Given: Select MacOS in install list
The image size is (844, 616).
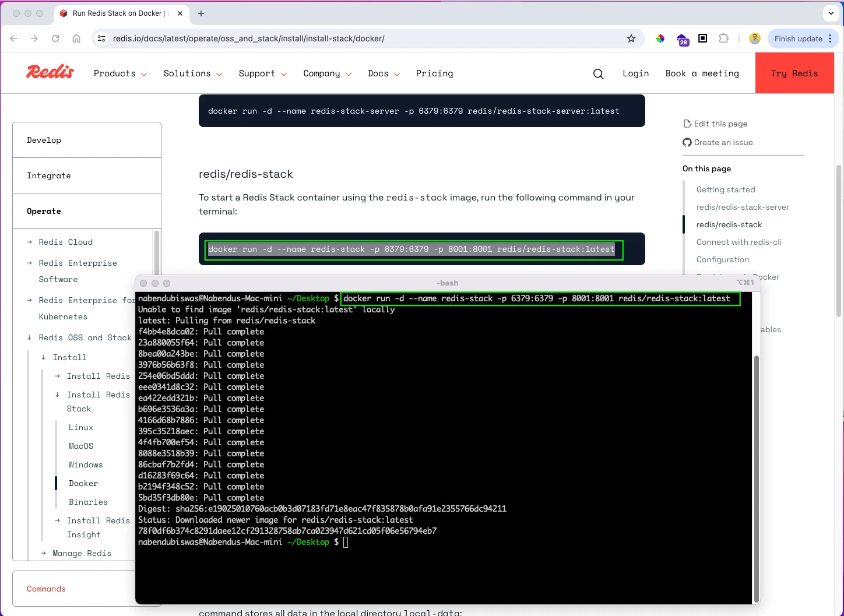Looking at the screenshot, I should coord(81,446).
